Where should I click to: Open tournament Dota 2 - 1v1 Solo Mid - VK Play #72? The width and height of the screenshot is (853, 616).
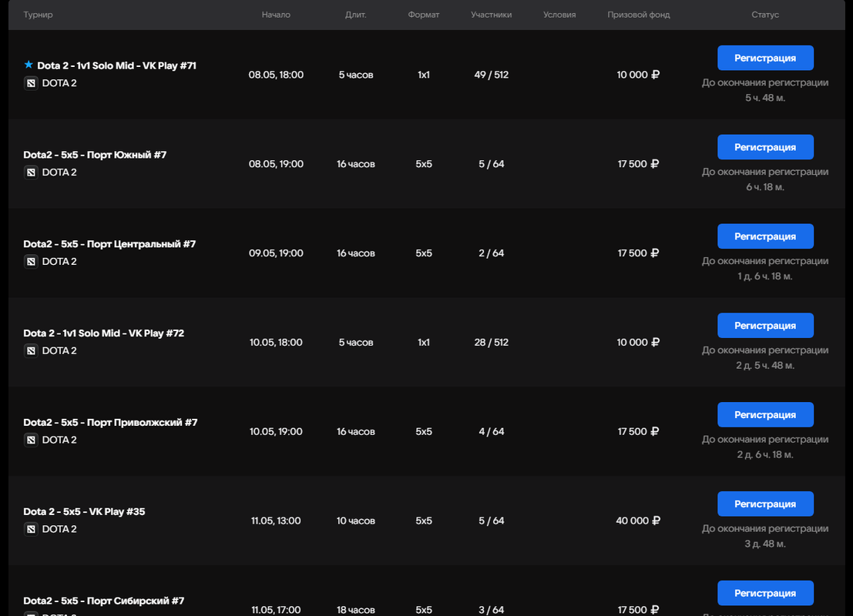103,333
